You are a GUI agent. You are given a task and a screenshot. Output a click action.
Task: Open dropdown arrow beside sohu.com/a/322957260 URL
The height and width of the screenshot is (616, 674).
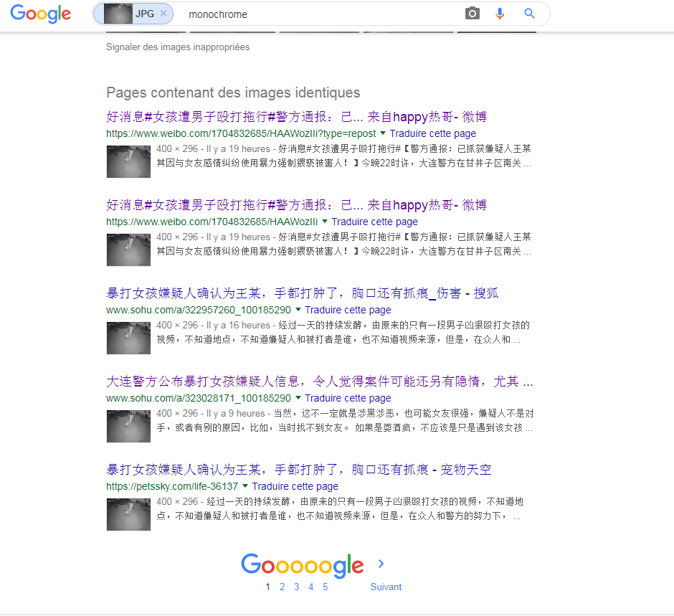pyautogui.click(x=298, y=310)
